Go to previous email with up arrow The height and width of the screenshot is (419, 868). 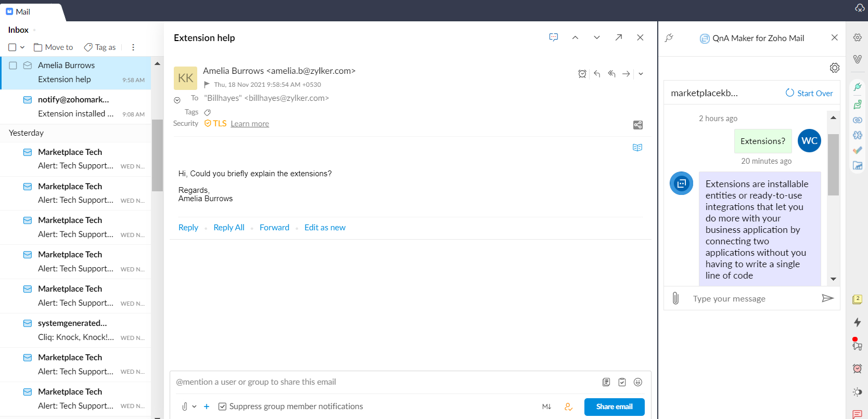[575, 37]
